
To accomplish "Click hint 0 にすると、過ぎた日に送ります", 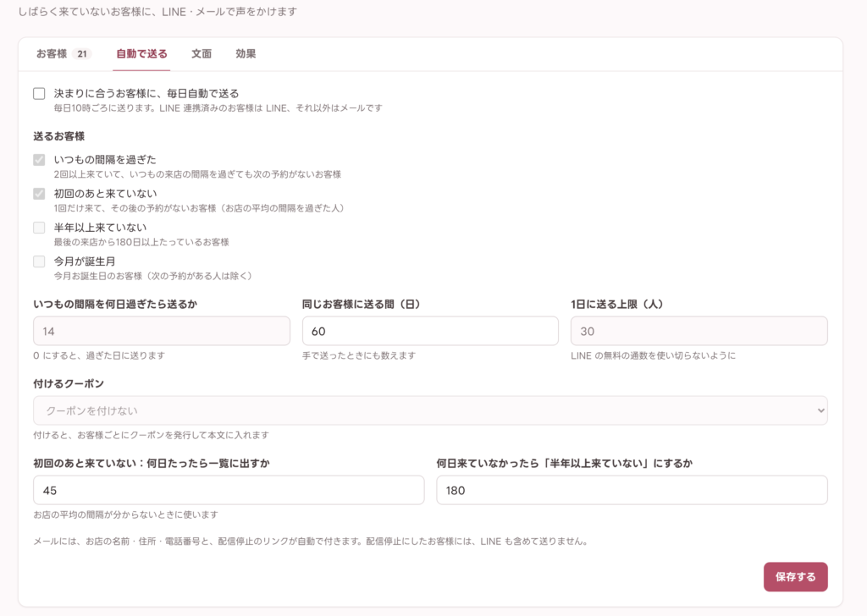I will (x=99, y=355).
